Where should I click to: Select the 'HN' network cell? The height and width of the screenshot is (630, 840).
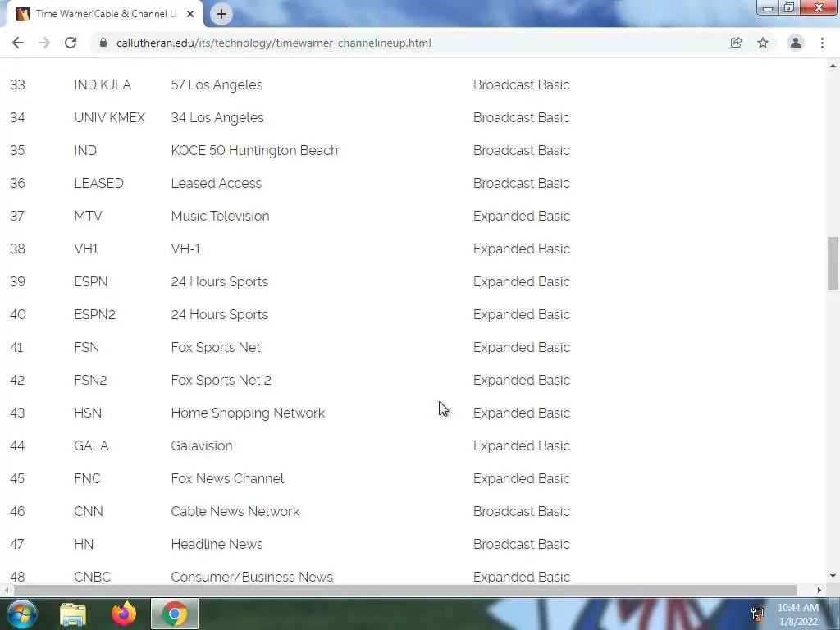[x=84, y=545]
